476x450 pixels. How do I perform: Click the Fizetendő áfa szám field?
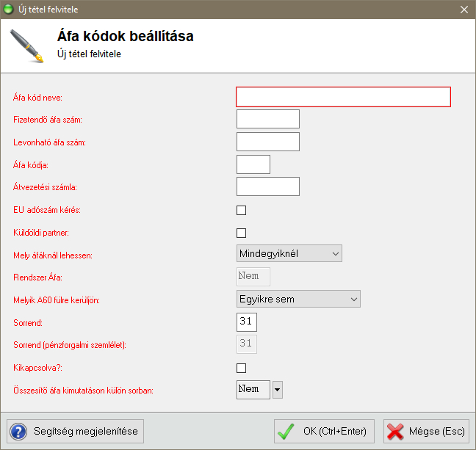coord(268,119)
